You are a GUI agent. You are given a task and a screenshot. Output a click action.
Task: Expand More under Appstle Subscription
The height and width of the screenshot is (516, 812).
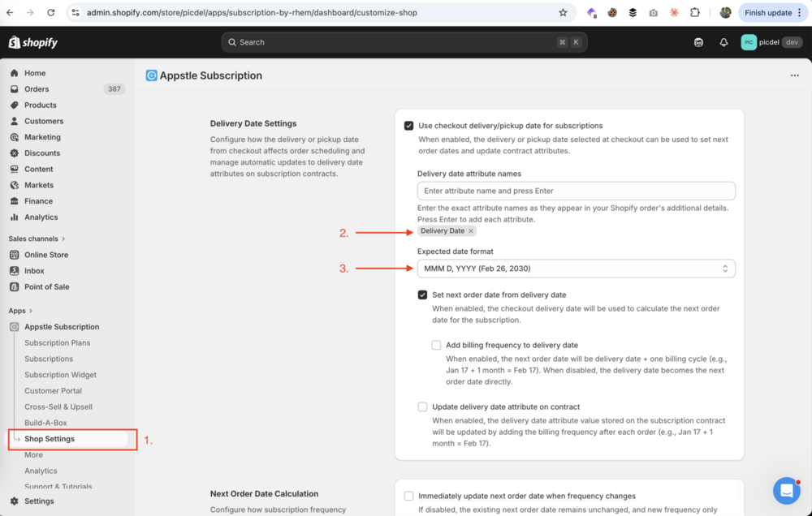click(x=33, y=455)
